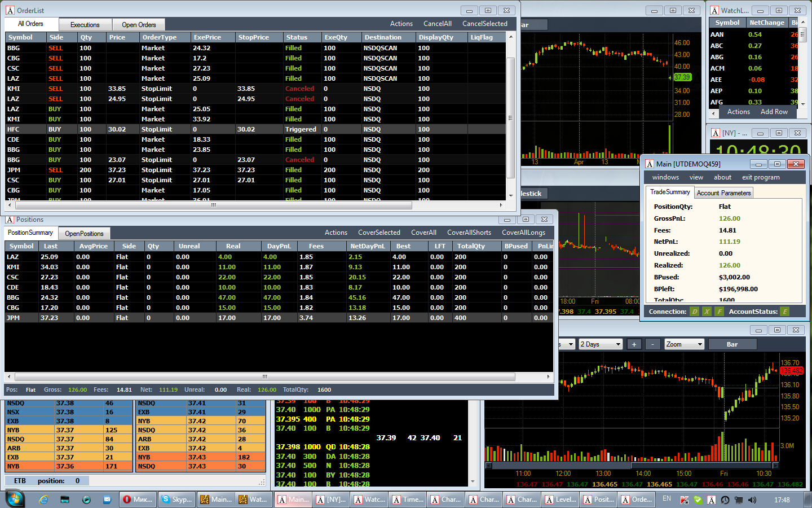
Task: Select the HFC Triggered order row
Action: [256, 129]
